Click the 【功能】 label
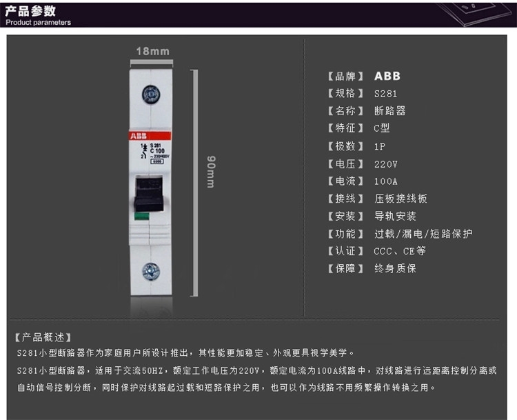Image resolution: width=517 pixels, height=420 pixels. [x=345, y=234]
